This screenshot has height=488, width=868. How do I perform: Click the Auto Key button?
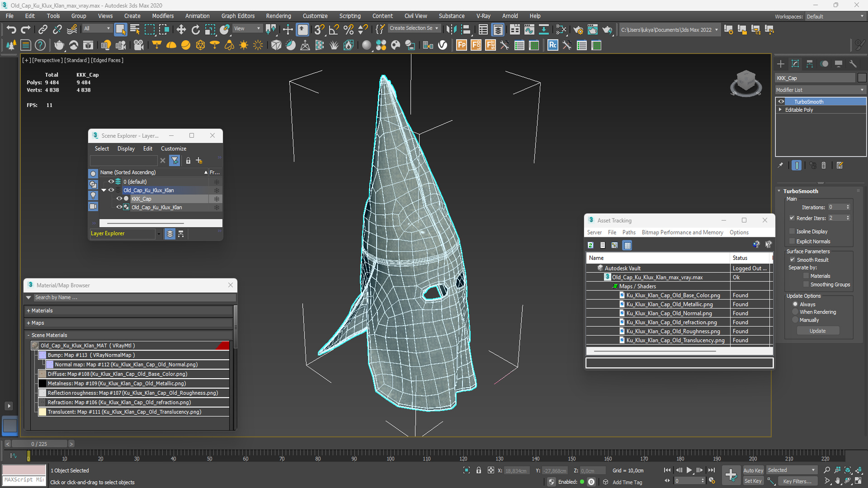pyautogui.click(x=753, y=470)
